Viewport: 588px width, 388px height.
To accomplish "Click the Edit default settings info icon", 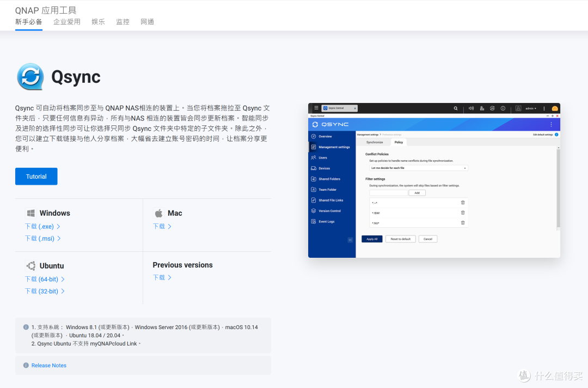I will (556, 135).
